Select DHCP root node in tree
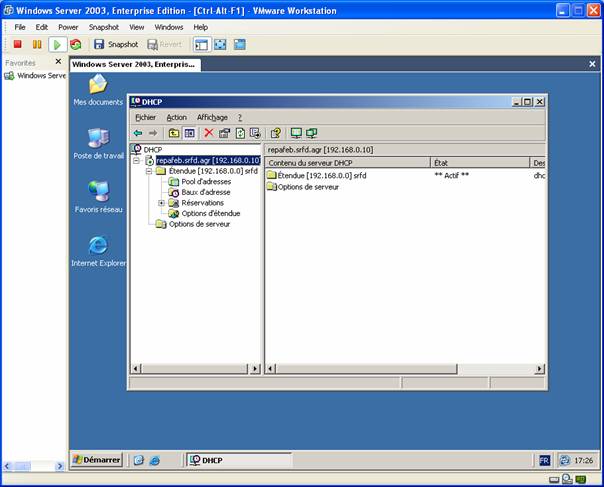 pos(153,149)
